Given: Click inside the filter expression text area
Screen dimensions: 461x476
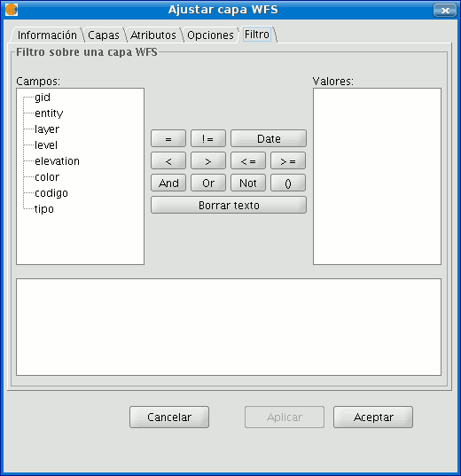Looking at the screenshot, I should coord(229,327).
